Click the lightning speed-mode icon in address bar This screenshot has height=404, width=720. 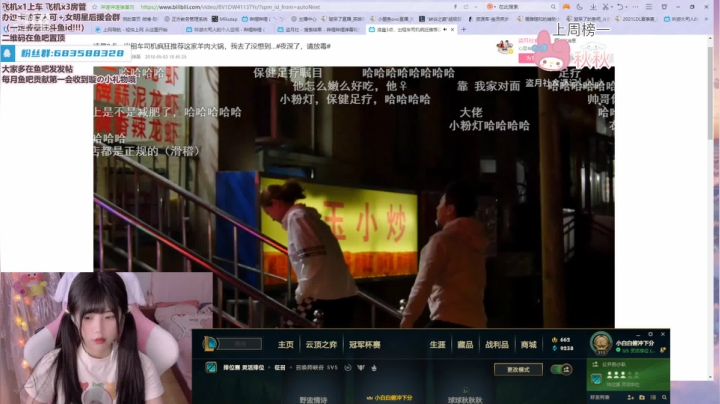456,7
